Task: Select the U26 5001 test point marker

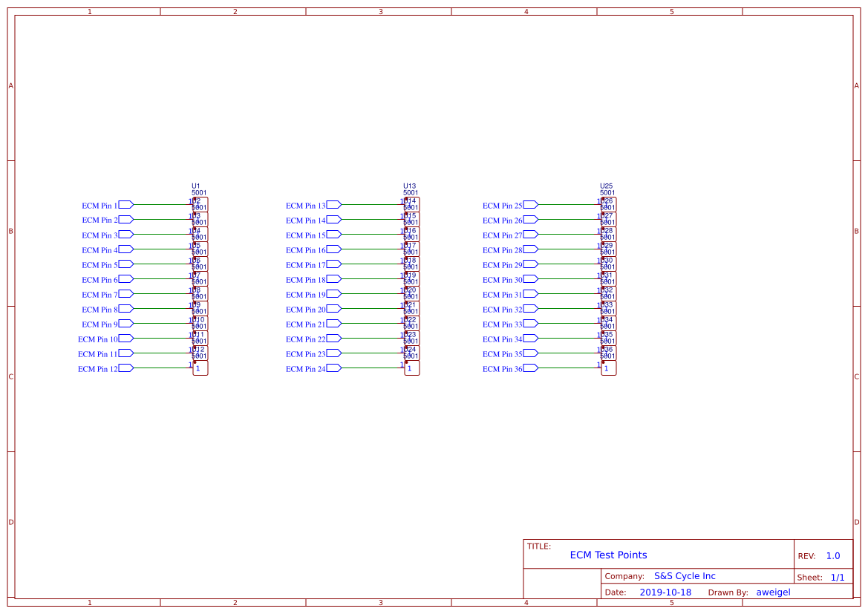Action: pyautogui.click(x=607, y=205)
